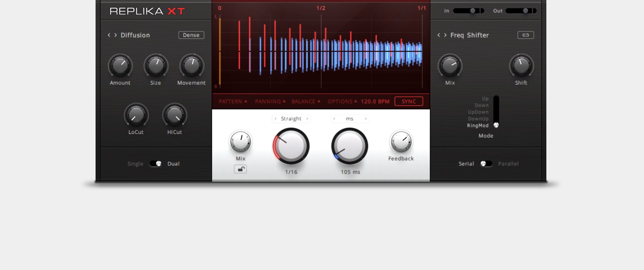Click the Feedback knob
The height and width of the screenshot is (270, 644).
[401, 141]
